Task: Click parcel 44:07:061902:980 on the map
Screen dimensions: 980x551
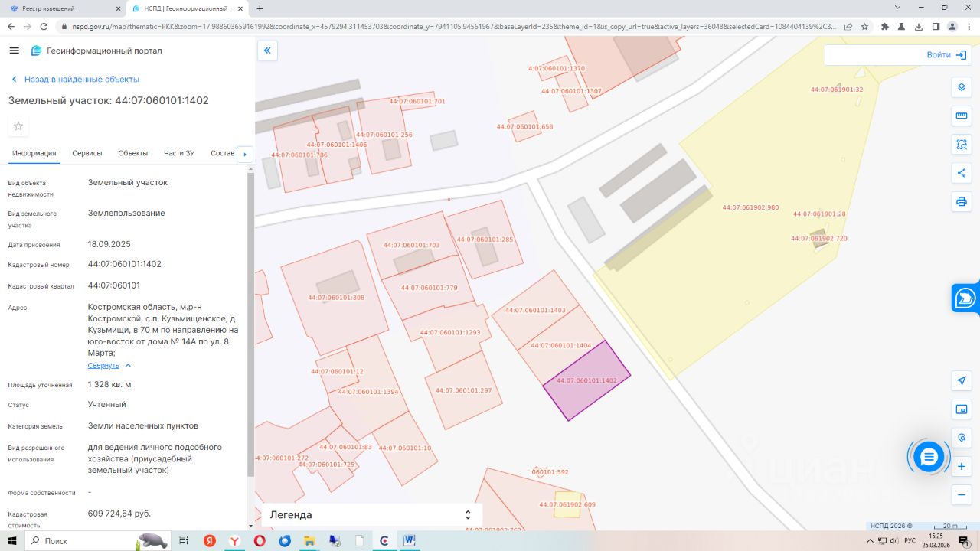Action: pyautogui.click(x=750, y=207)
